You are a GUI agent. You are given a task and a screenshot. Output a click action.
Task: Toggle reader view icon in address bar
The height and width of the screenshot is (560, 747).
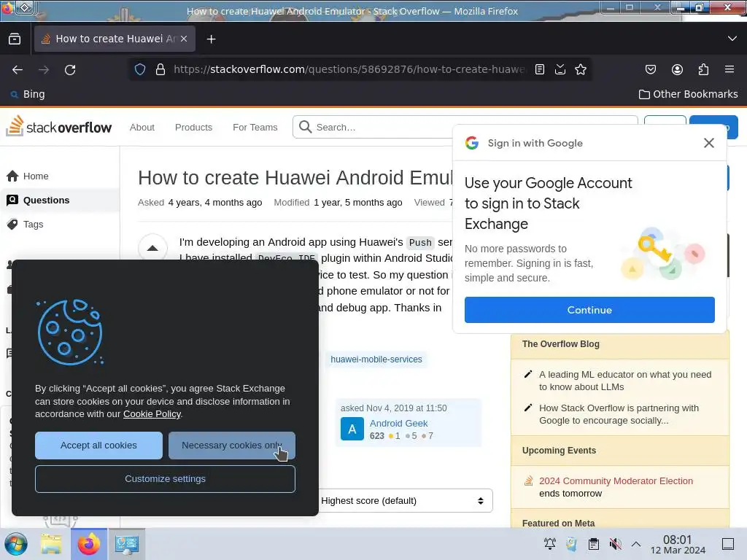point(539,69)
